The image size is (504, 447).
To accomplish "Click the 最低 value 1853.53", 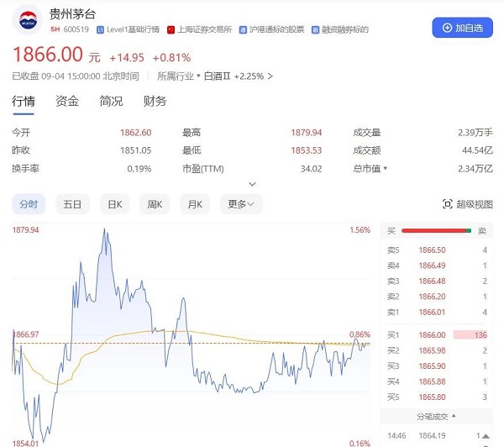I will (x=307, y=150).
